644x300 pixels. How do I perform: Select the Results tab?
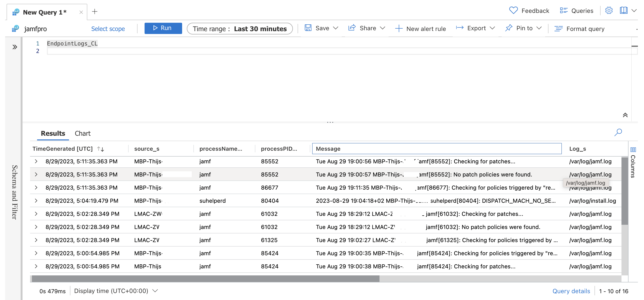(x=53, y=134)
